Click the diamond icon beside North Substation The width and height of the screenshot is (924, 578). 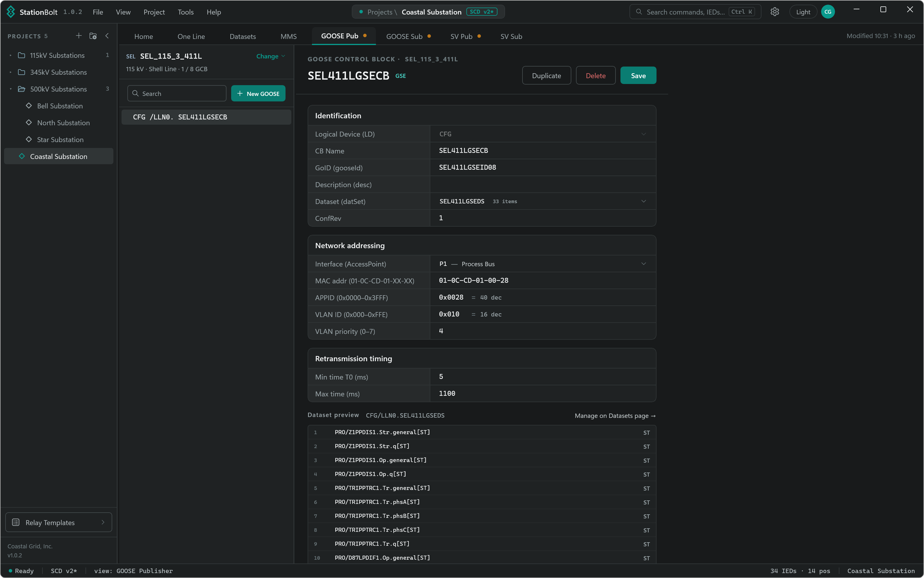pyautogui.click(x=29, y=122)
